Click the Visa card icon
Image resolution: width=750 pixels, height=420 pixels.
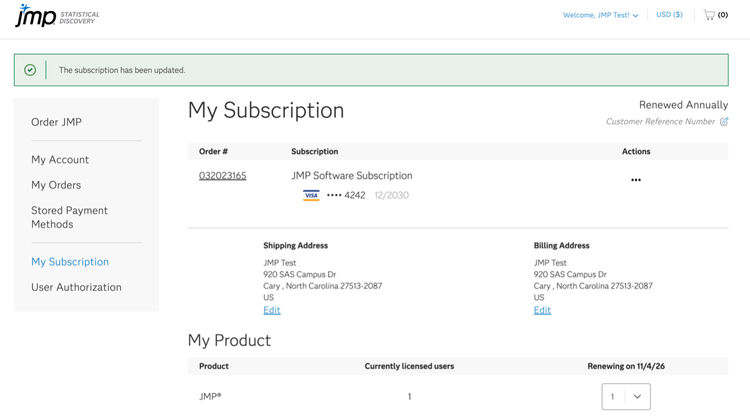coord(311,196)
